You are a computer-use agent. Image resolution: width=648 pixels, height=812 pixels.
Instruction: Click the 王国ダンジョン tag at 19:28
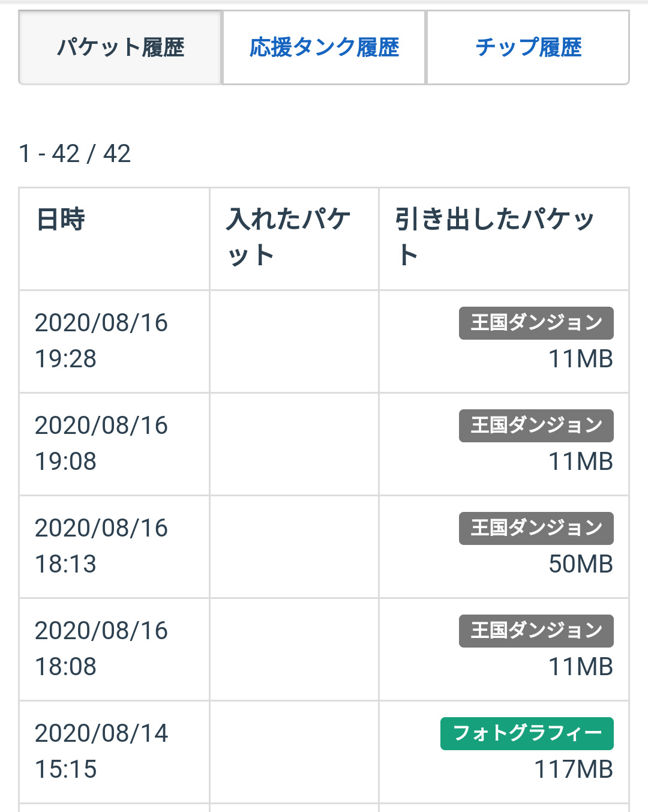tap(536, 323)
